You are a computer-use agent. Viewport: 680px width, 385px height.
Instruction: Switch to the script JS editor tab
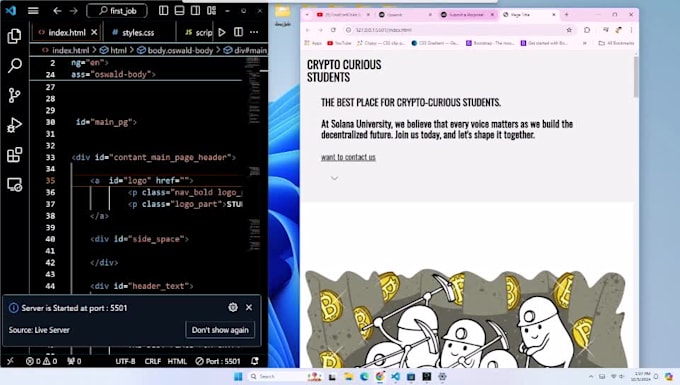tap(198, 33)
